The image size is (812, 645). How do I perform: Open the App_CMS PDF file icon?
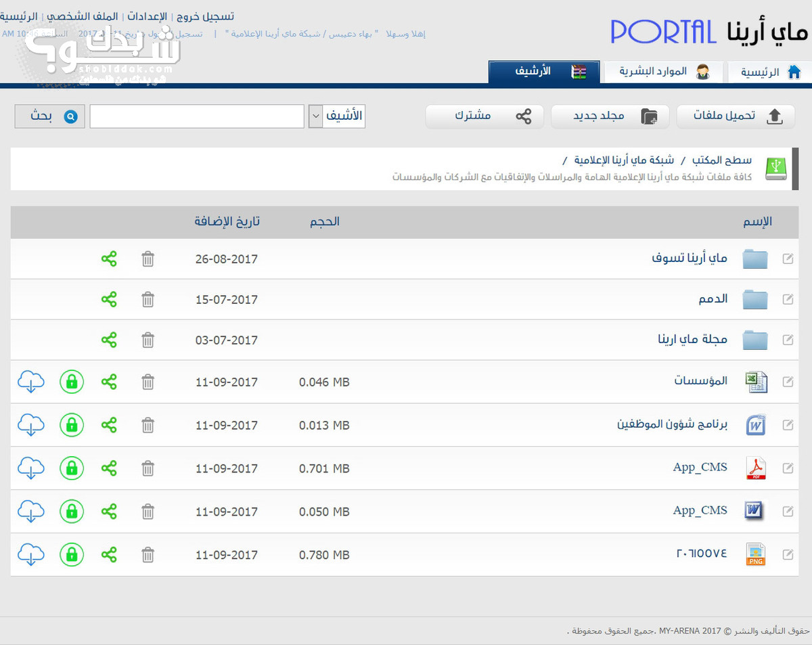pos(755,468)
